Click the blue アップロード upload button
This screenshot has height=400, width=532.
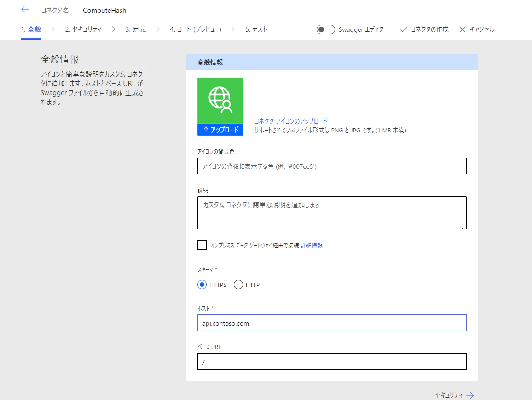point(220,130)
